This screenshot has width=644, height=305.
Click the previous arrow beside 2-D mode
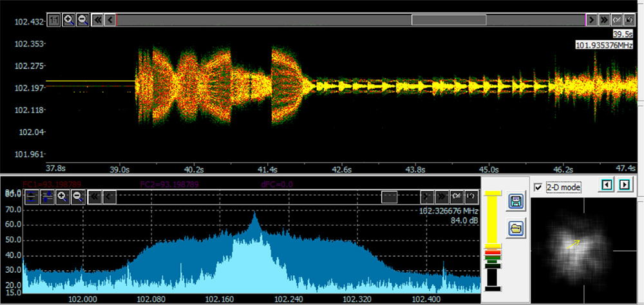click(x=606, y=186)
